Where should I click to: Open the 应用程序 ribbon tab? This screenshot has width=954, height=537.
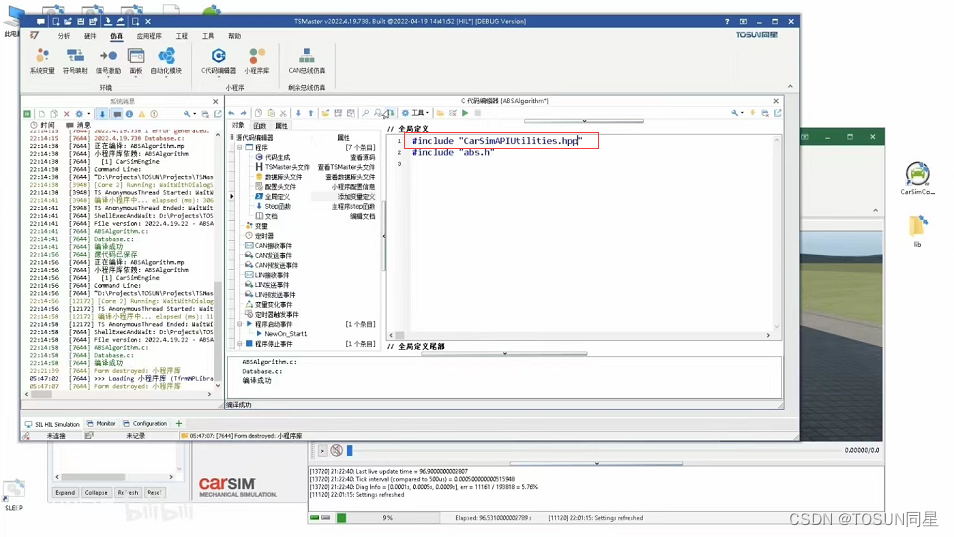click(x=149, y=36)
